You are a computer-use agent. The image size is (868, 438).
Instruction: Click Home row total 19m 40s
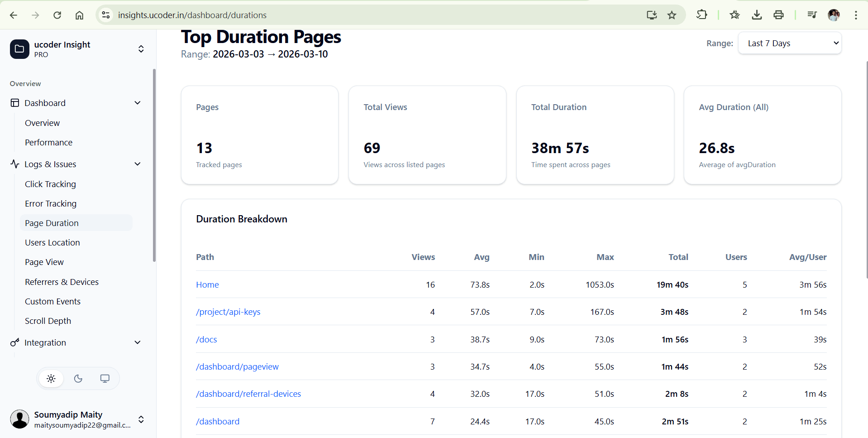click(672, 284)
